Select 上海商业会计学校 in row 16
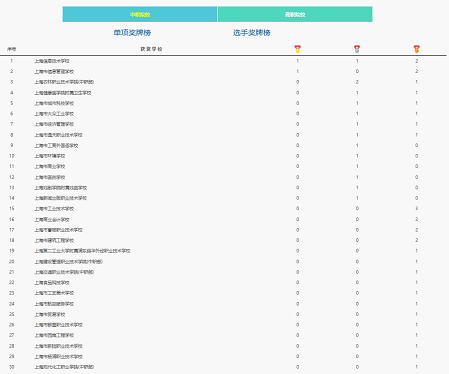This screenshot has height=374, width=449. (52, 219)
